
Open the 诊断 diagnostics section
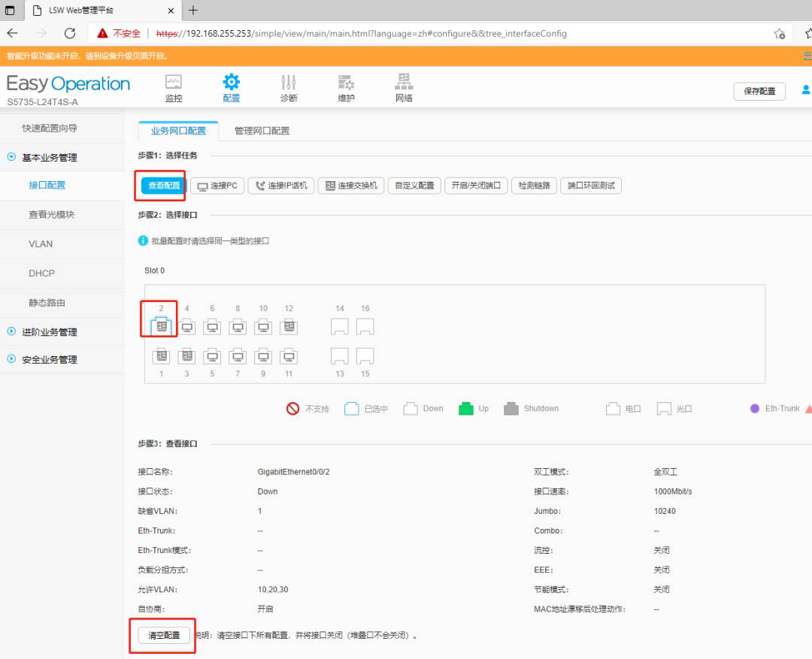pyautogui.click(x=289, y=88)
